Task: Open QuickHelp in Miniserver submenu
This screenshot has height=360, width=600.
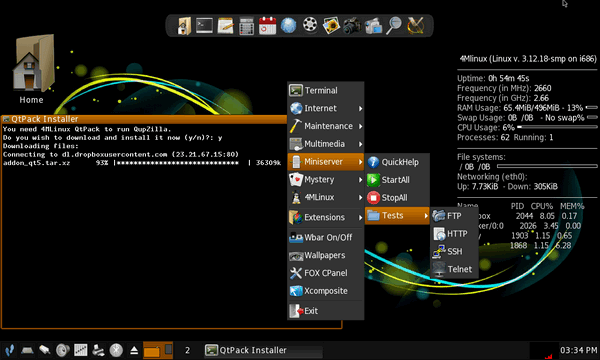Action: tap(397, 162)
